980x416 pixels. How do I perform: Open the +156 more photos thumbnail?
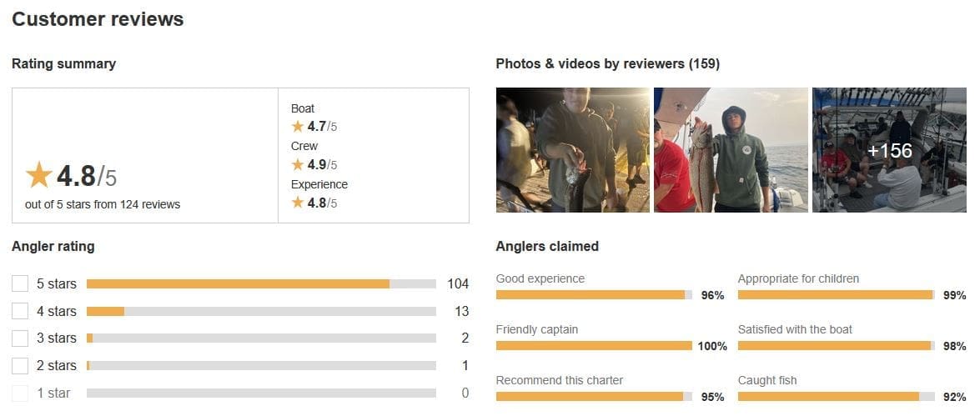[889, 150]
